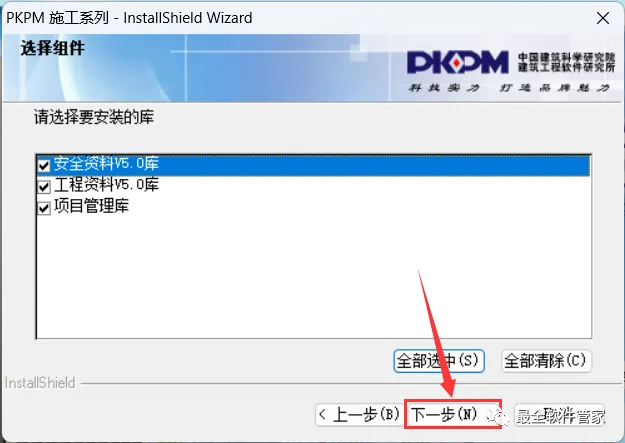Close the InstallShield Wizard window
The image size is (625, 443).
tap(603, 18)
